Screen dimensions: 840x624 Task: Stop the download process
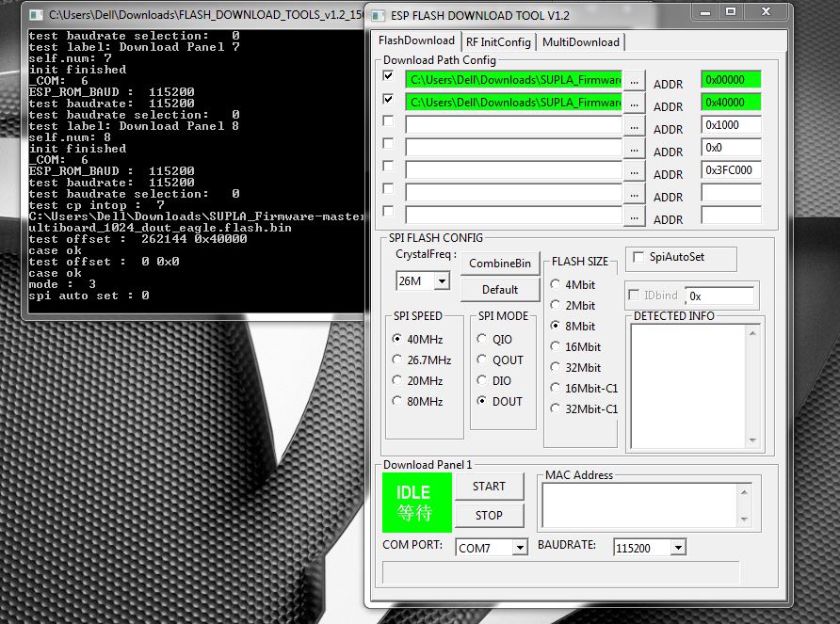coord(489,515)
